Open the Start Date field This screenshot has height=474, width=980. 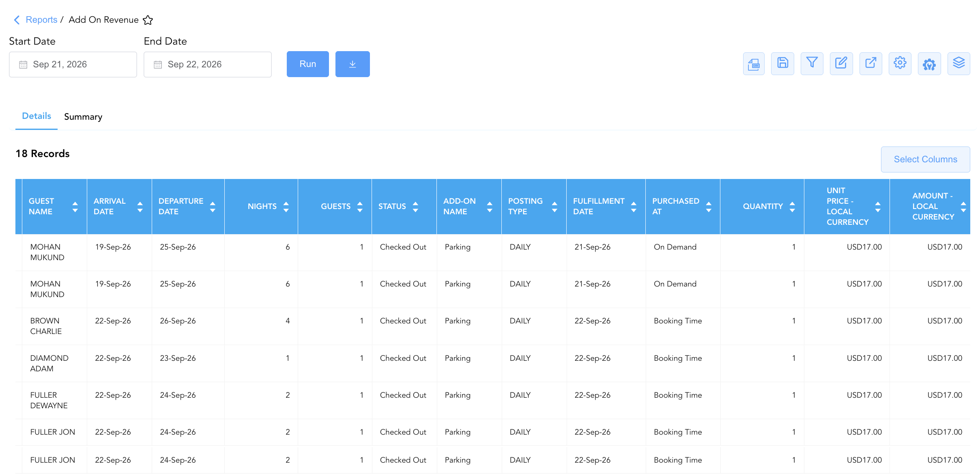click(x=73, y=65)
